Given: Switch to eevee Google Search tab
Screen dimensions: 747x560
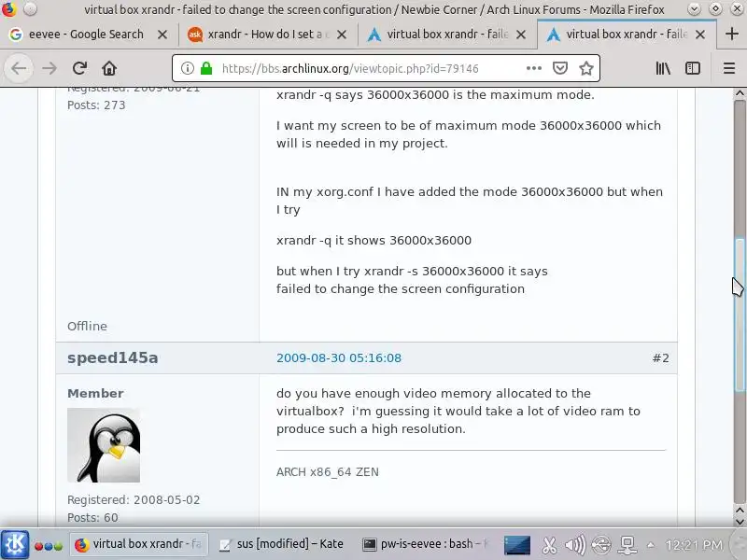Looking at the screenshot, I should pos(89,35).
